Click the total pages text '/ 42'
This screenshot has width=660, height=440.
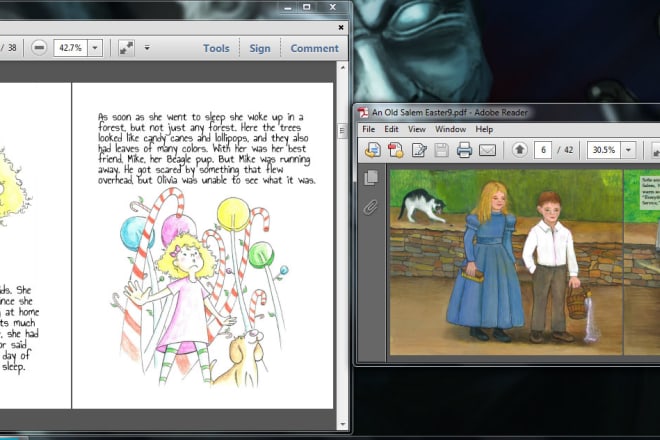[565, 150]
